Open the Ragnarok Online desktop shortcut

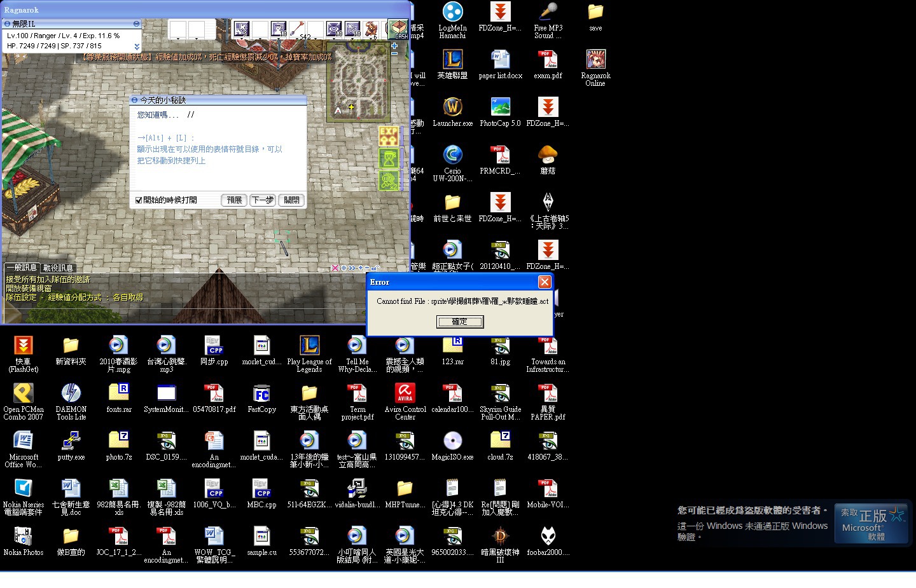point(595,67)
